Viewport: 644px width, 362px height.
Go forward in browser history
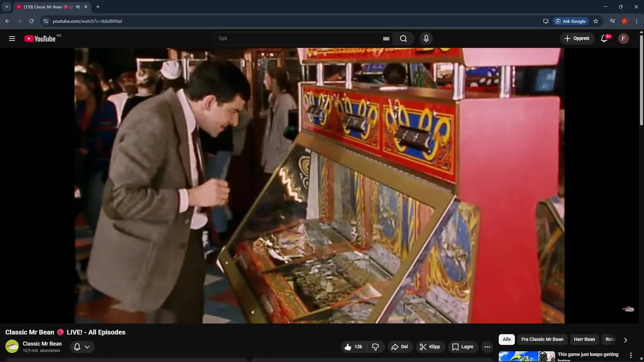coord(19,21)
